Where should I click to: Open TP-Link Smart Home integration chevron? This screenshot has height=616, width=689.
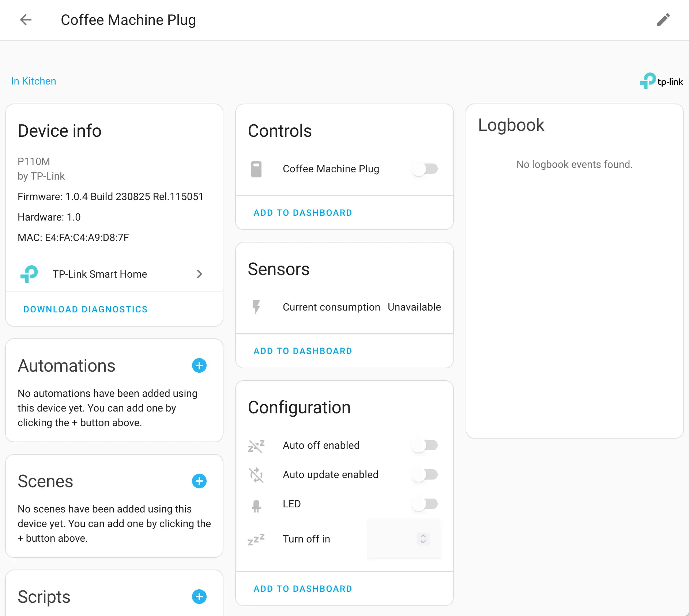point(199,274)
